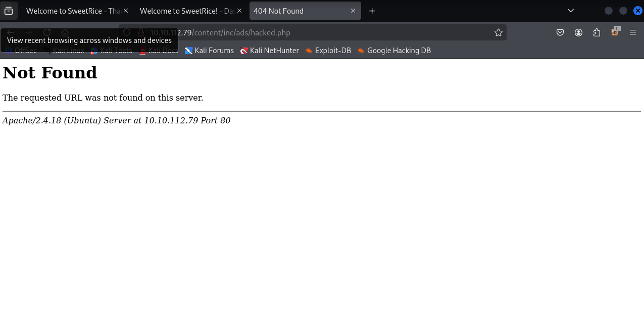This screenshot has height=315, width=644.
Task: Open the Firefox account profile icon
Action: [x=578, y=33]
